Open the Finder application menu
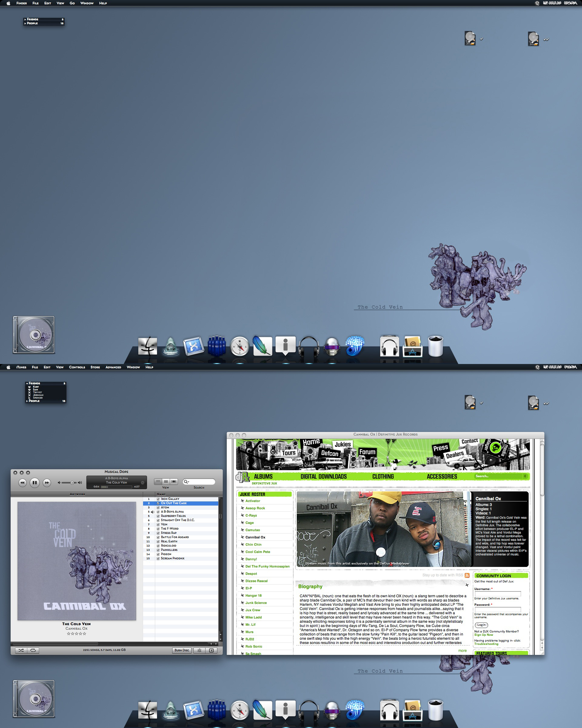Screen dimensions: 582x728 click(x=22, y=3)
